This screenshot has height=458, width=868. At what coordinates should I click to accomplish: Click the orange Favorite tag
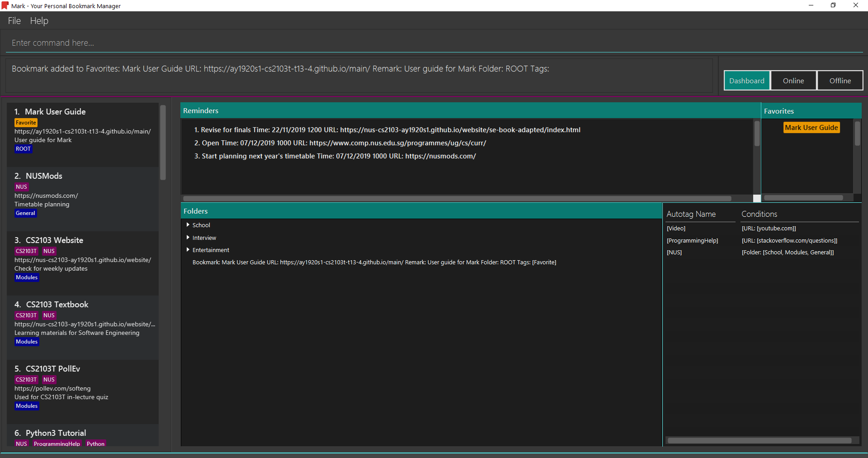click(26, 123)
